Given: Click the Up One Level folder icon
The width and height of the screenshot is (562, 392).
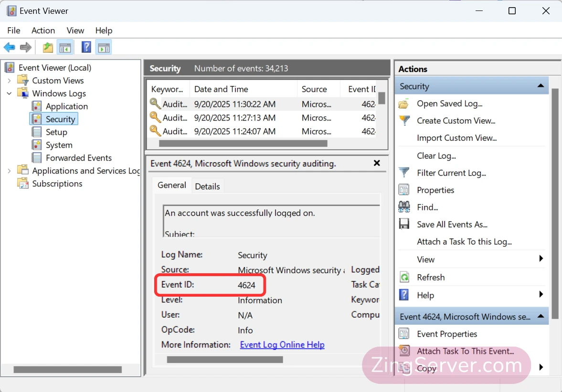Looking at the screenshot, I should coord(48,47).
